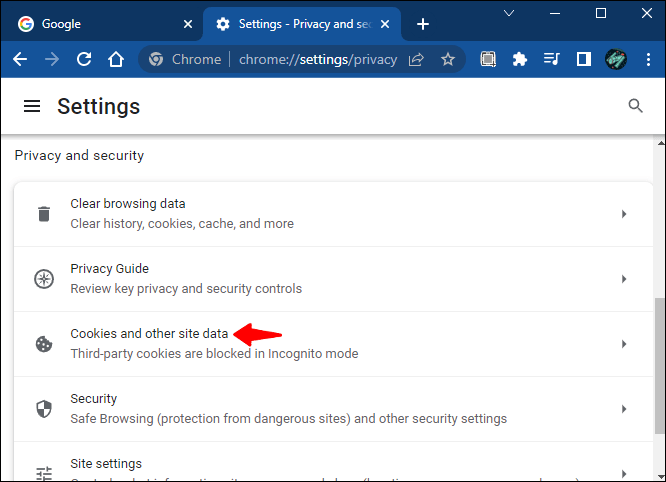
Task: Click the Security shield icon
Action: click(44, 409)
